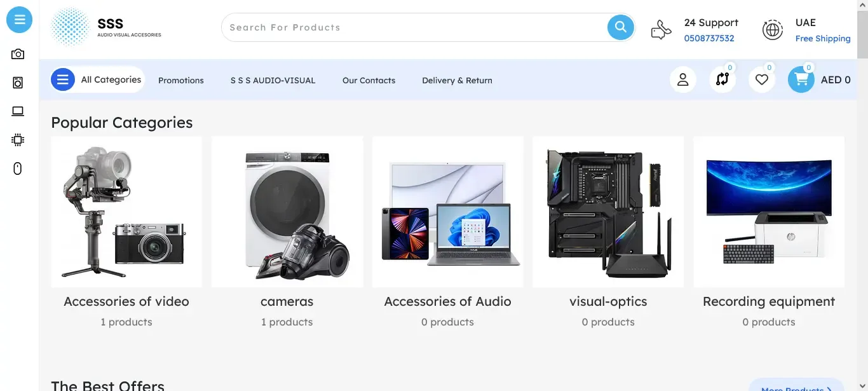Select the mouse icon in sidebar

(18, 168)
